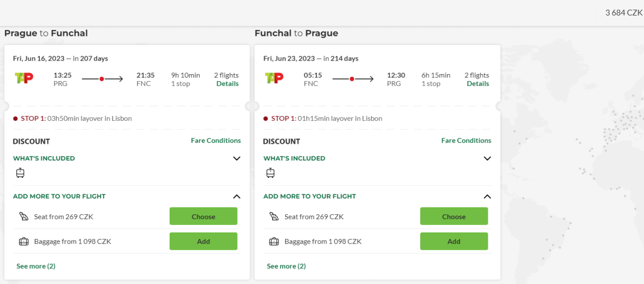
Task: Expand What's Included on return flight
Action: point(487,158)
